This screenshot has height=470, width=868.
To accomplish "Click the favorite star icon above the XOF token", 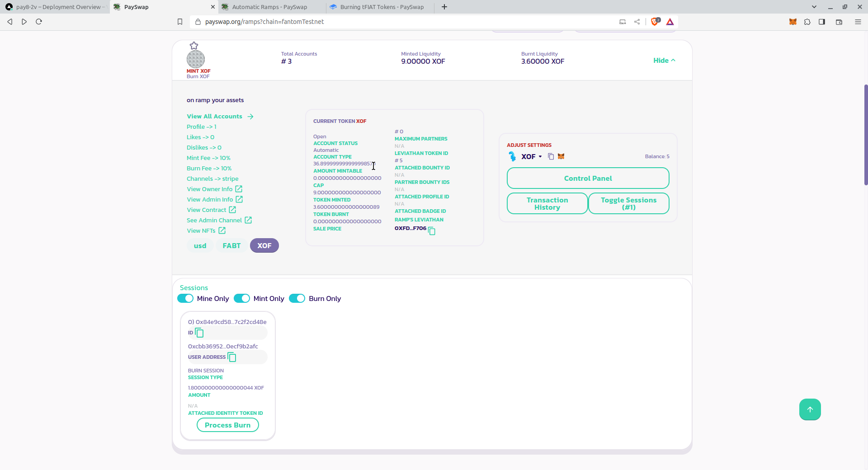I will click(x=194, y=46).
